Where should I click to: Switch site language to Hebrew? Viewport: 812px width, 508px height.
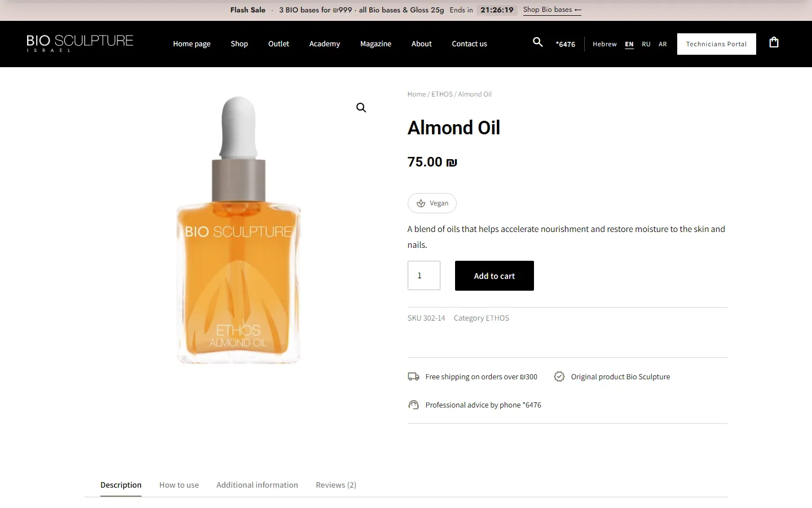click(604, 44)
